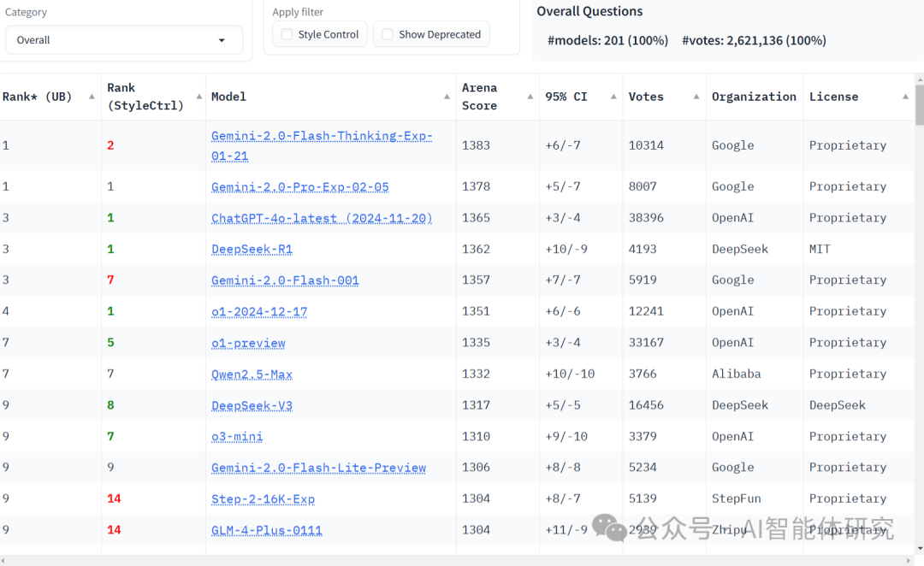Open the Category dropdown showing Overall
The width and height of the screenshot is (924, 566).
[123, 40]
